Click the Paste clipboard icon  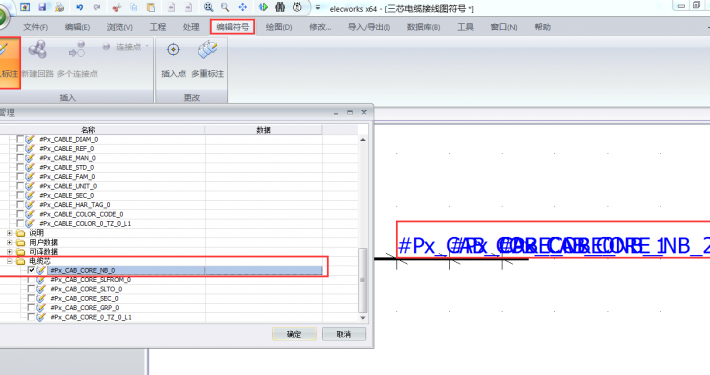(151, 7)
